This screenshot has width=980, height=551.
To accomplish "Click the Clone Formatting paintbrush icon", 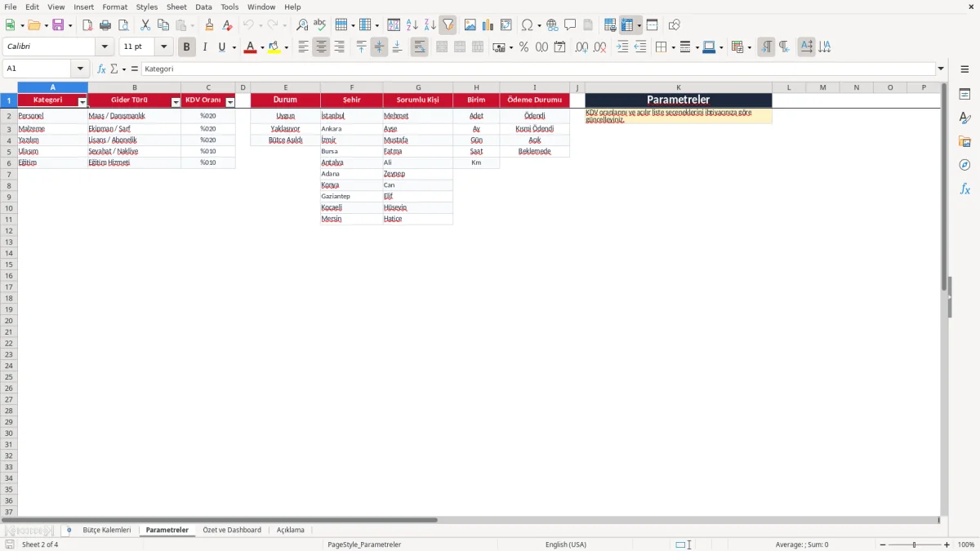I will coord(210,25).
